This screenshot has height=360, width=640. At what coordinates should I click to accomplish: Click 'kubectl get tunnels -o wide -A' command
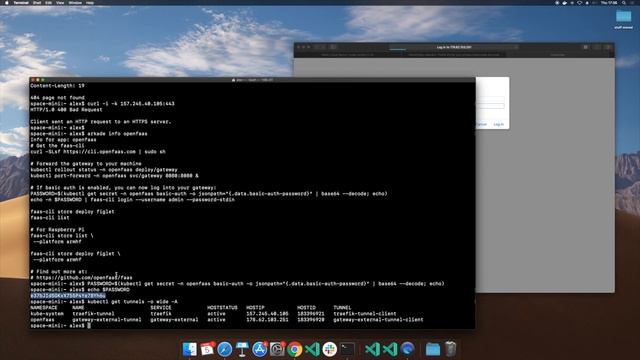[133, 302]
